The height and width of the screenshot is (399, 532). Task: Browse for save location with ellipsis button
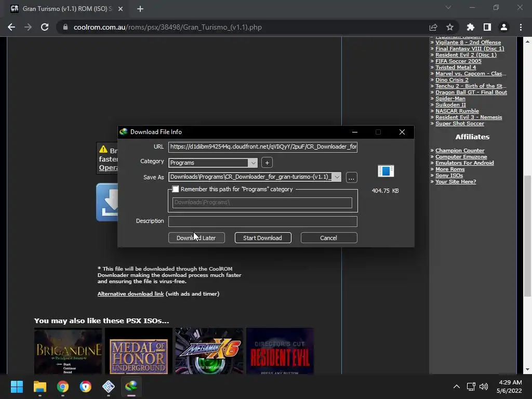click(352, 178)
